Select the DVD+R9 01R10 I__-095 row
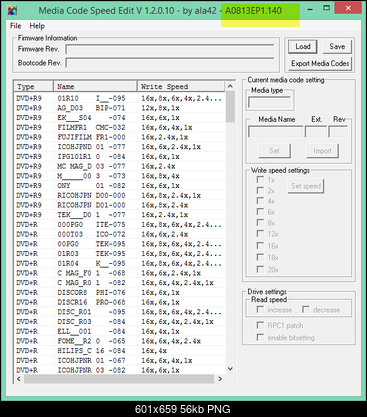Screen dimensions: 367x417 tap(120, 98)
